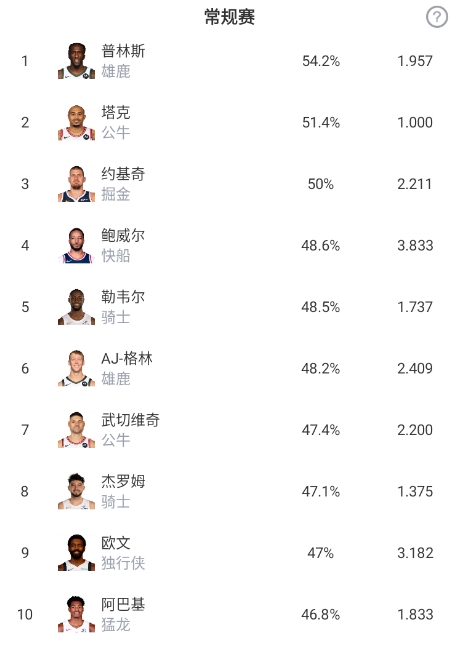Tap 武切维奇 player photo
This screenshot has width=461, height=645.
(76, 430)
